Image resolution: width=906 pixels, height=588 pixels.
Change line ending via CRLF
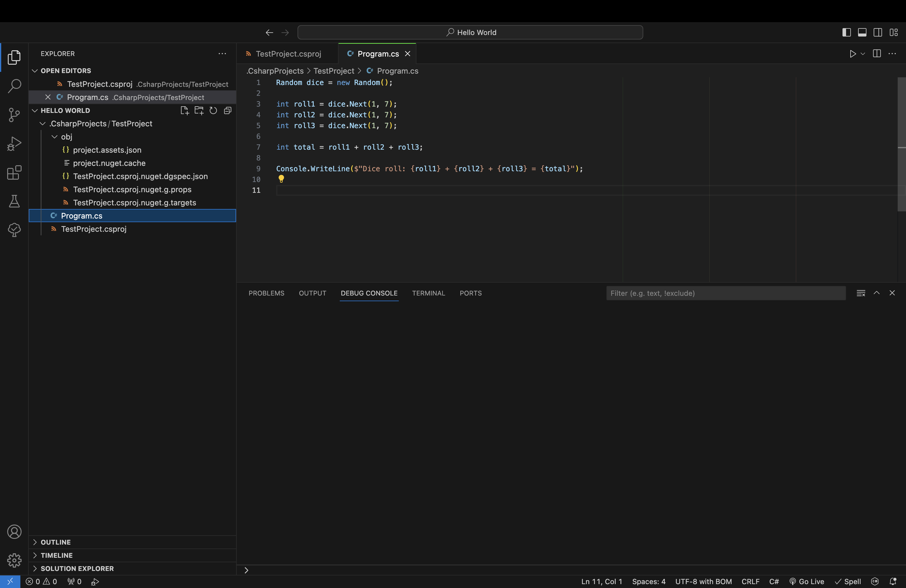(750, 581)
